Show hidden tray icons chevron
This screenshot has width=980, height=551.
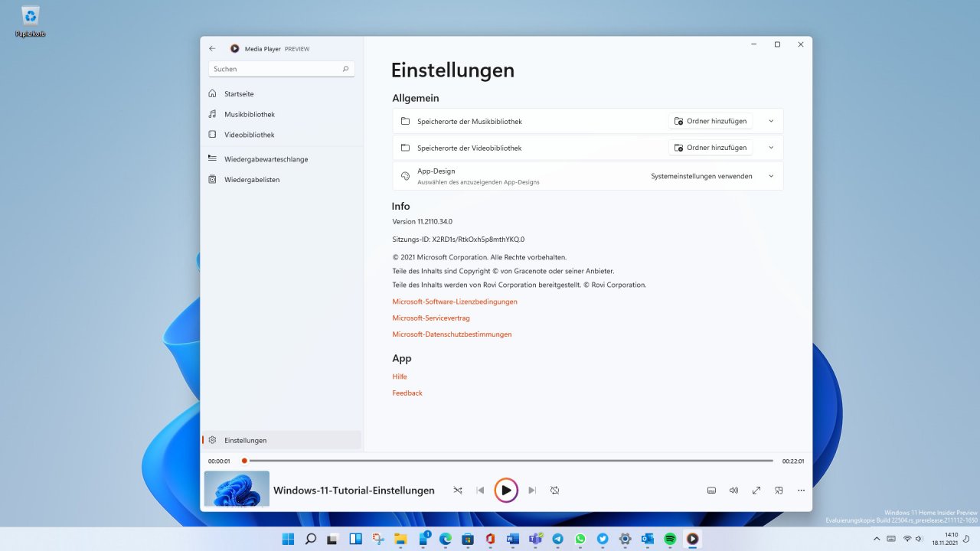click(877, 539)
